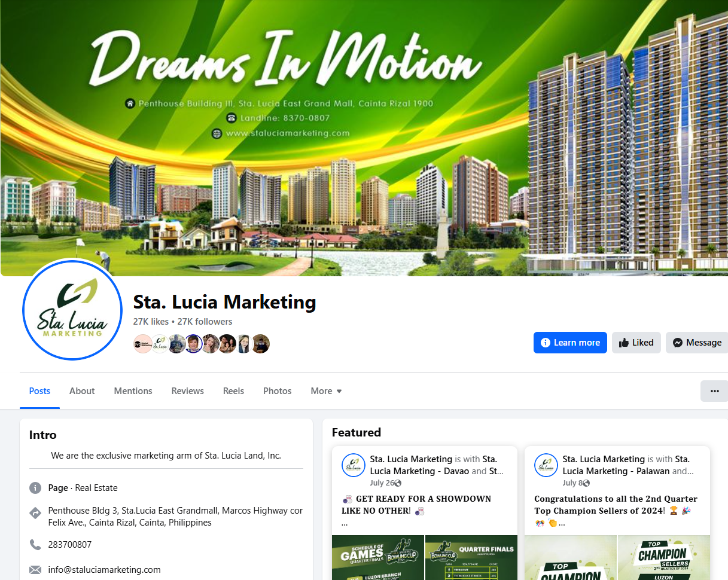Viewport: 728px width, 580px height.
Task: Click the Congratulations 2nd Quarter Top Champion text
Action: (x=616, y=505)
